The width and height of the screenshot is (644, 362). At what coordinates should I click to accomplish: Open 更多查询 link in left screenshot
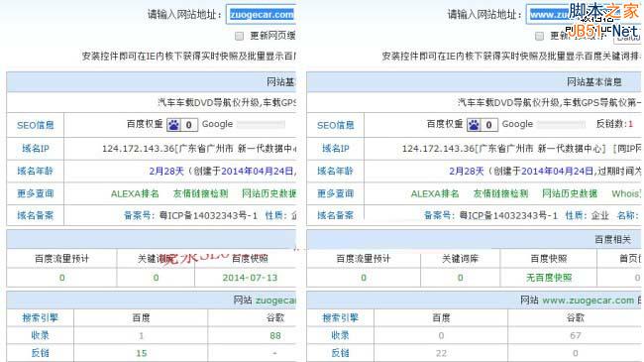(36, 193)
